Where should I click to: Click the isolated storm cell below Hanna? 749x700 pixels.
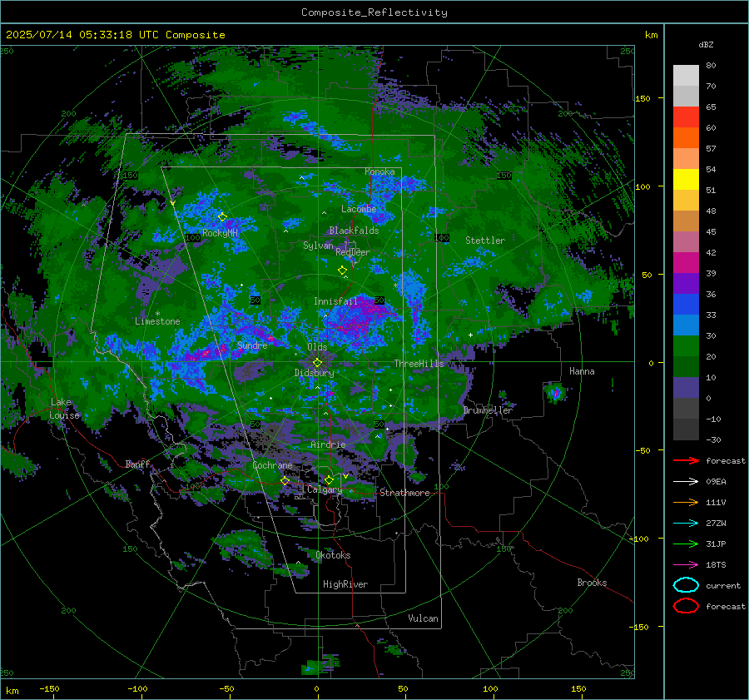(555, 393)
